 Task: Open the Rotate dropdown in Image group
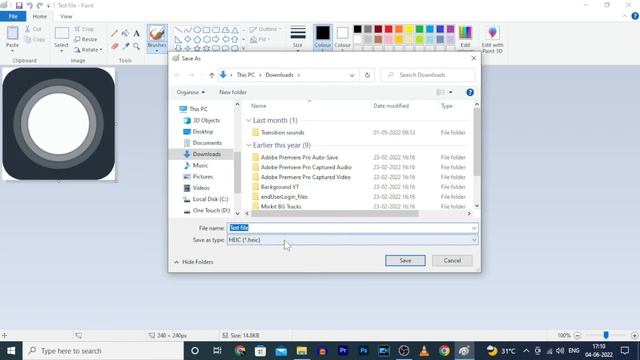coord(88,50)
